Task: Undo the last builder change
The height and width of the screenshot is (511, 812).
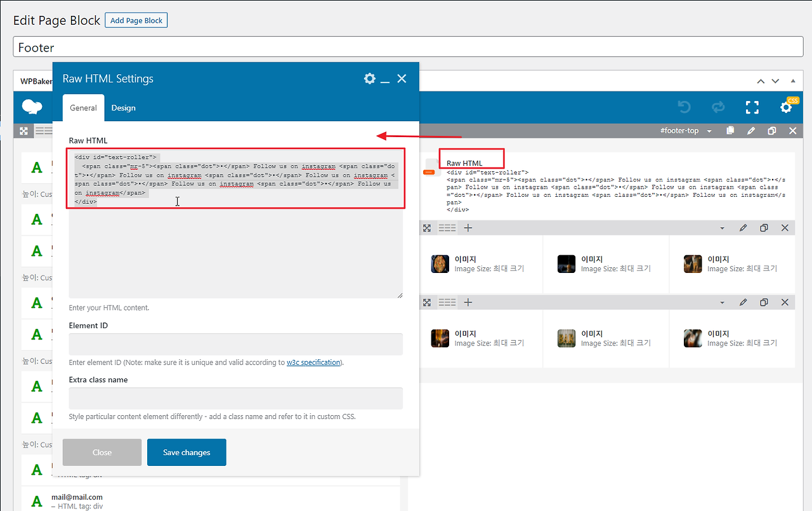Action: coord(684,107)
